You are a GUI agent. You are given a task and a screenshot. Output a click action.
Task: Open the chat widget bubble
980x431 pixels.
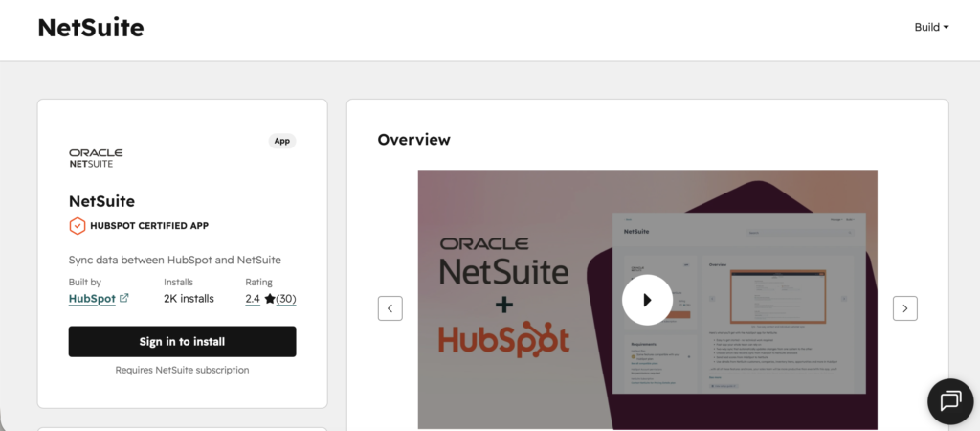(950, 401)
